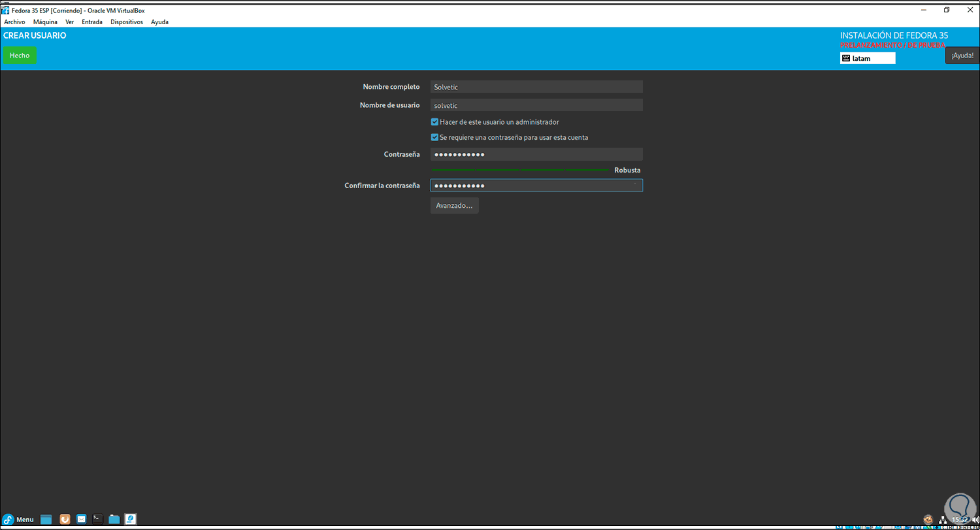Open the Máquina menu
The image size is (980, 530).
click(x=45, y=22)
